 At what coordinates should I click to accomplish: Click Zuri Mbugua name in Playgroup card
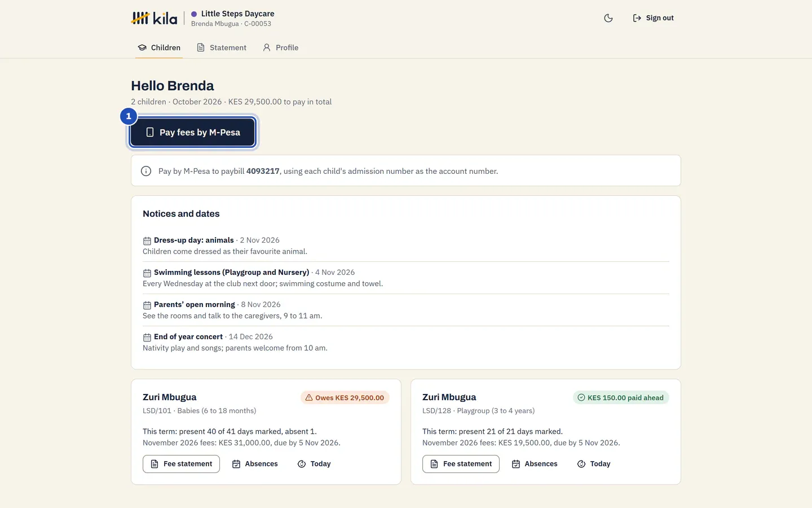[449, 397]
